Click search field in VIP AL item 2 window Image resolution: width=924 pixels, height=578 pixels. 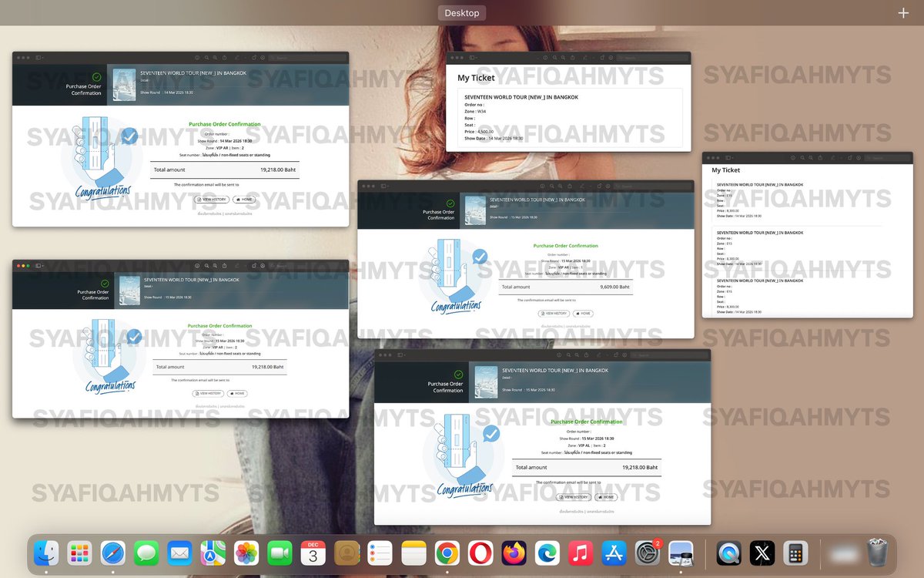[668, 355]
